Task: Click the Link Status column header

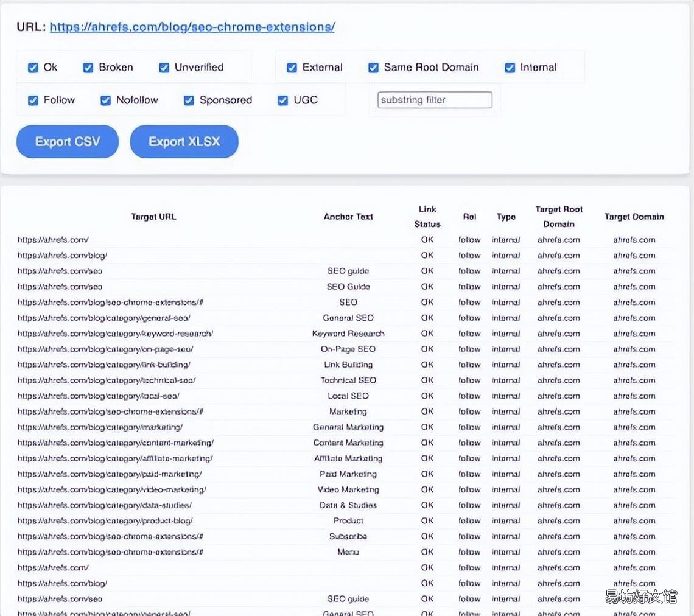Action: (427, 217)
